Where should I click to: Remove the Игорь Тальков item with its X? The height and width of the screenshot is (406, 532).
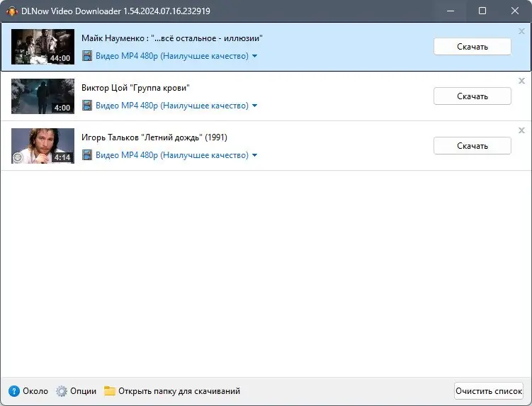(521, 130)
